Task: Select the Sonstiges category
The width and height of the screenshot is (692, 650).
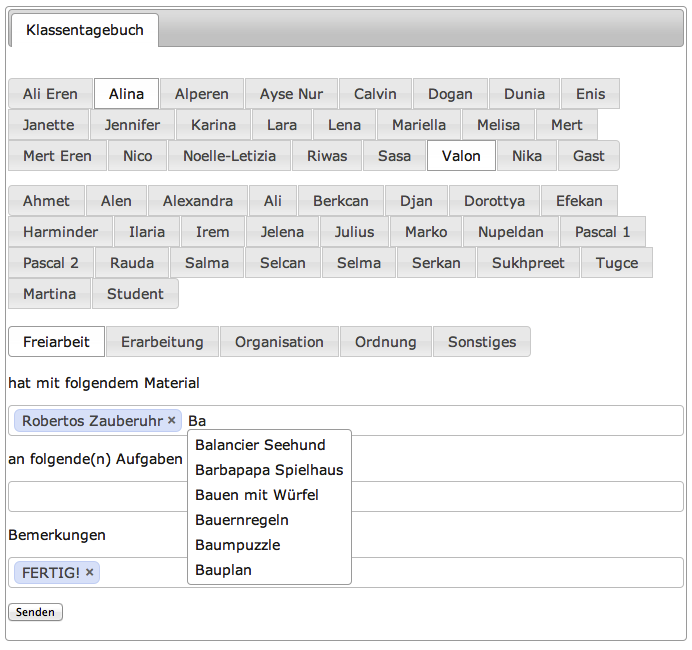Action: tap(482, 342)
